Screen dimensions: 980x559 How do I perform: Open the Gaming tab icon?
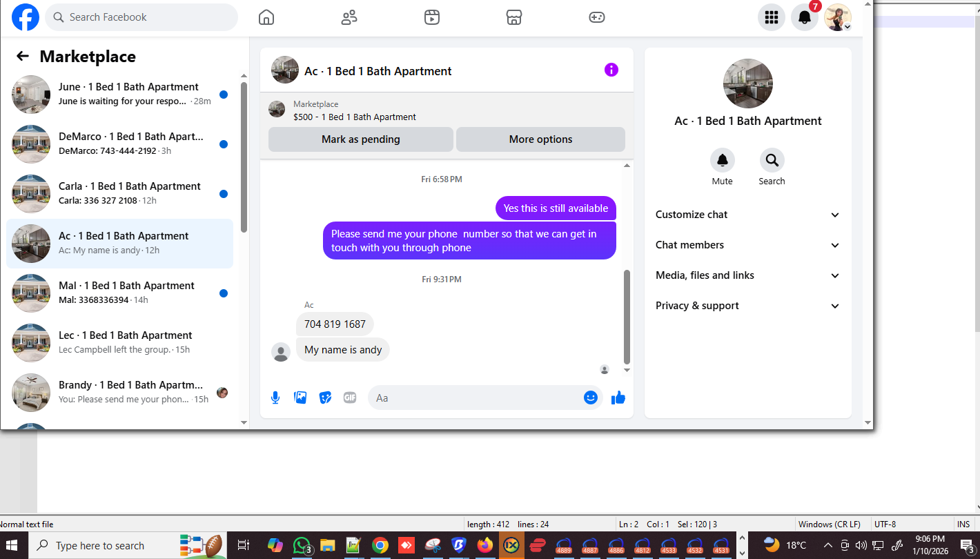click(x=597, y=17)
